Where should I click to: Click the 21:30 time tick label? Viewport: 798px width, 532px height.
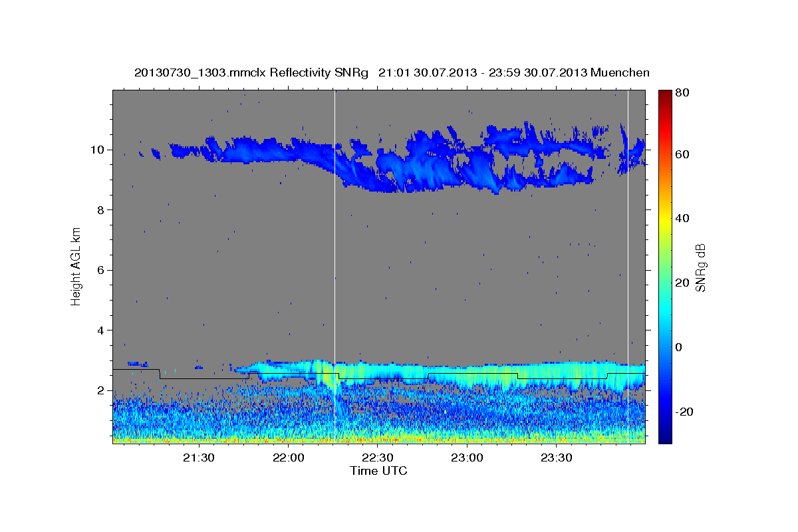point(198,458)
